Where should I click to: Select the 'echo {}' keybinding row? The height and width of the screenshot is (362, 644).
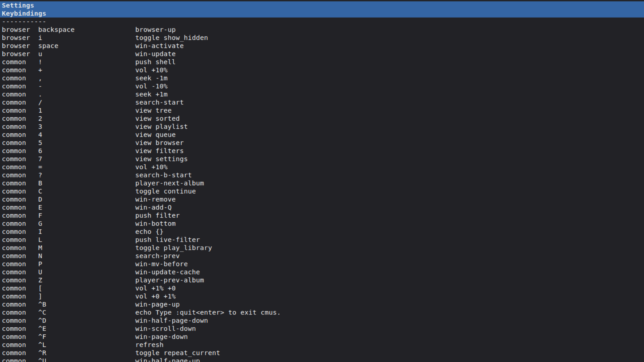[322, 232]
